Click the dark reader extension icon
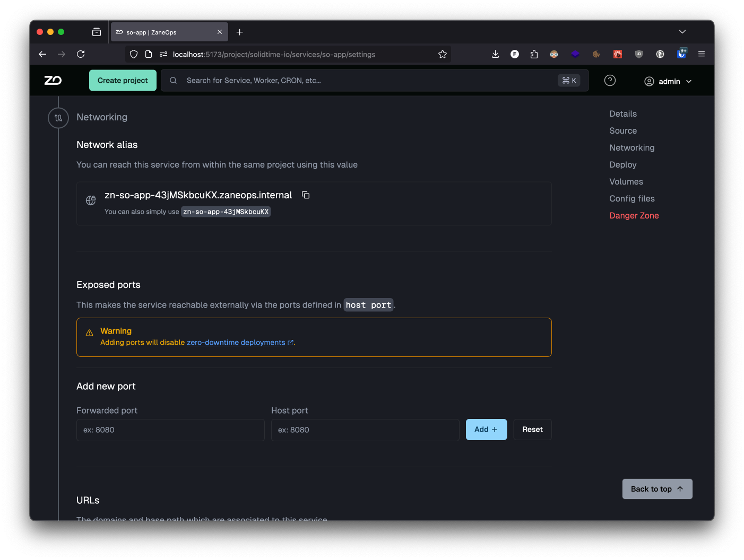The width and height of the screenshot is (744, 560). (660, 54)
